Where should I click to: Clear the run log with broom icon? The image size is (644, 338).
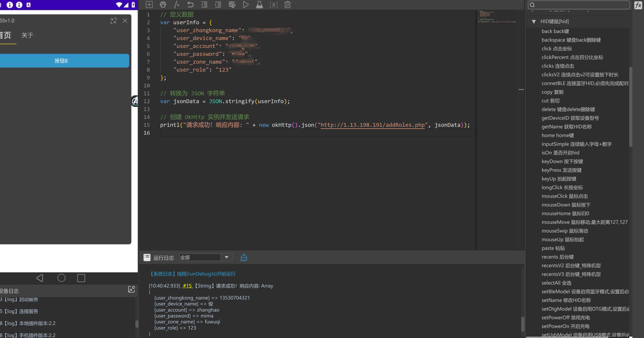(244, 257)
